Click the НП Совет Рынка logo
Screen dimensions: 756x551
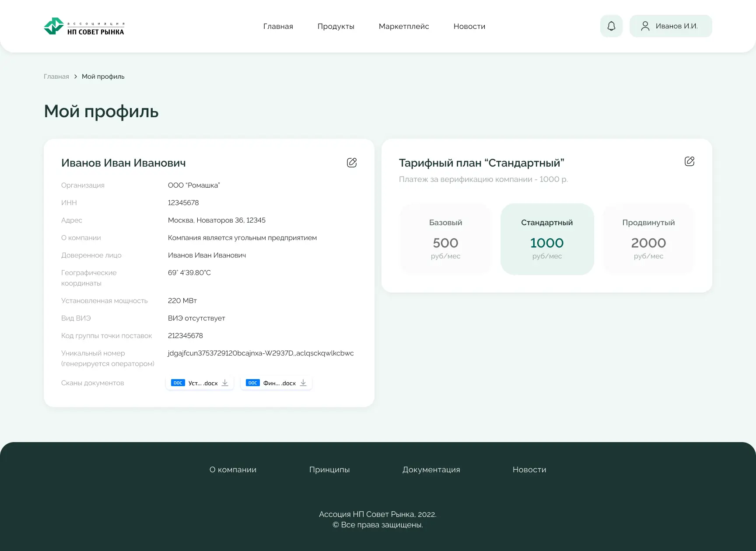click(84, 26)
